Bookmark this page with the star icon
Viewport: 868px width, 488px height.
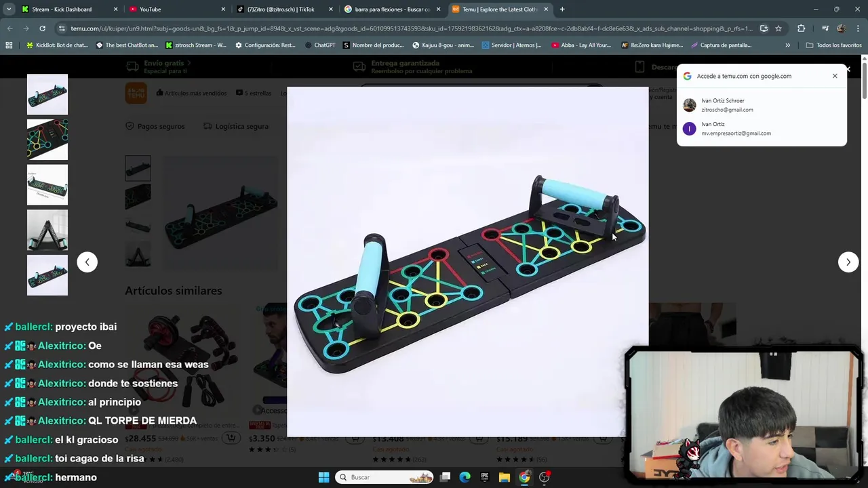[778, 28]
